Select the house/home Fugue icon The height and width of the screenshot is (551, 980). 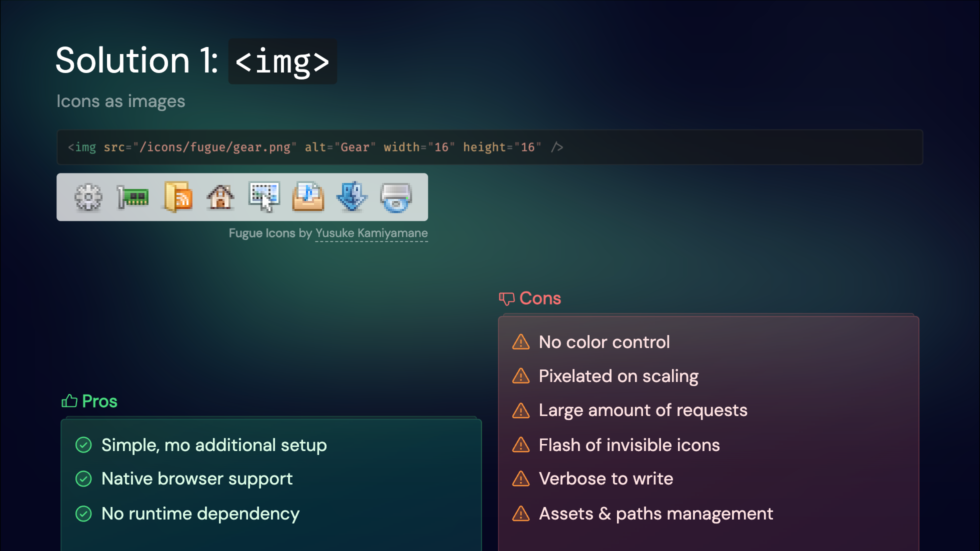(x=219, y=196)
